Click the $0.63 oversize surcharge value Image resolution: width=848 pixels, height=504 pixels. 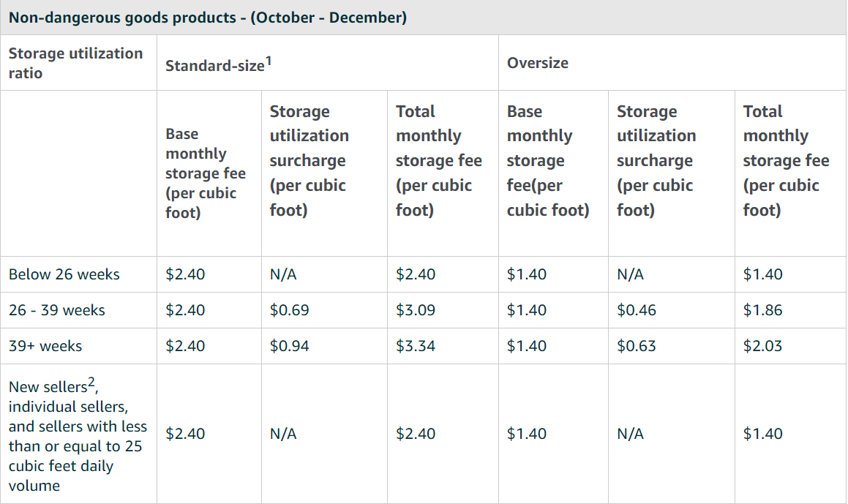pos(637,346)
